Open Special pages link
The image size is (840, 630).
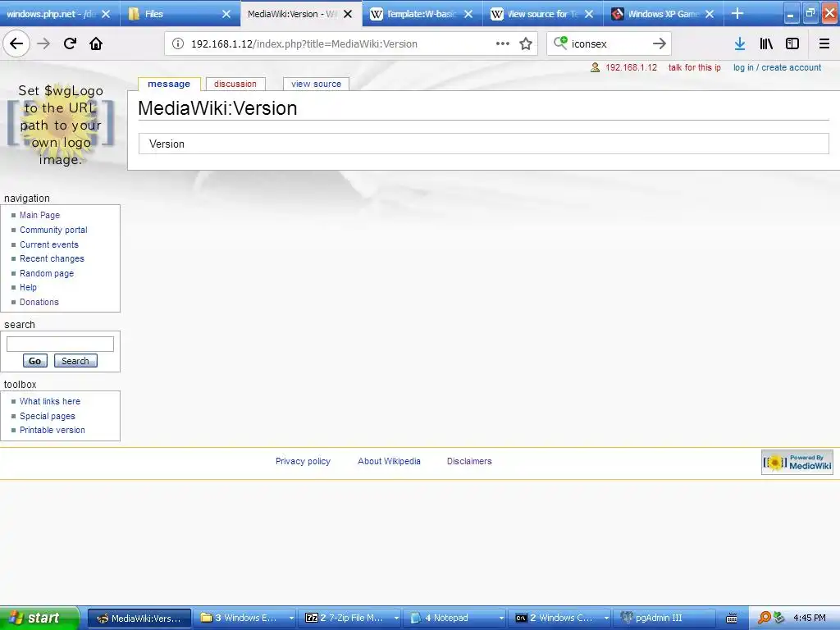[47, 416]
